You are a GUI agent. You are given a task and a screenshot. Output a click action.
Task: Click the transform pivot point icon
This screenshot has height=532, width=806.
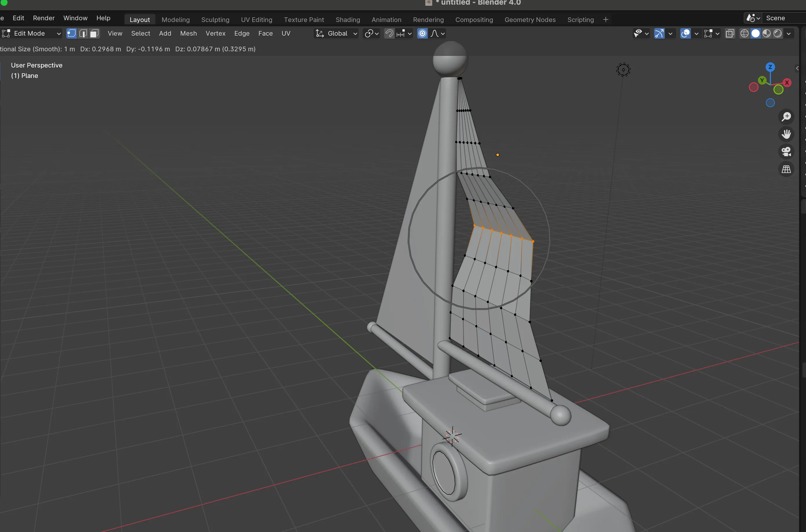click(371, 33)
